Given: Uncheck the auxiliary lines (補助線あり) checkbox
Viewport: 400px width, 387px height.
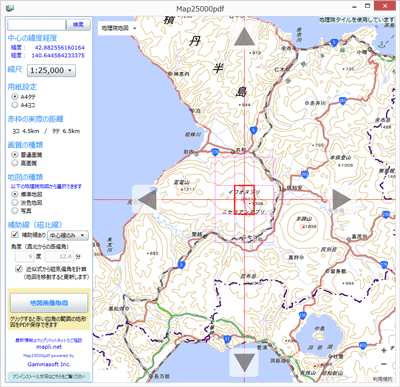Looking at the screenshot, I should coord(15,235).
